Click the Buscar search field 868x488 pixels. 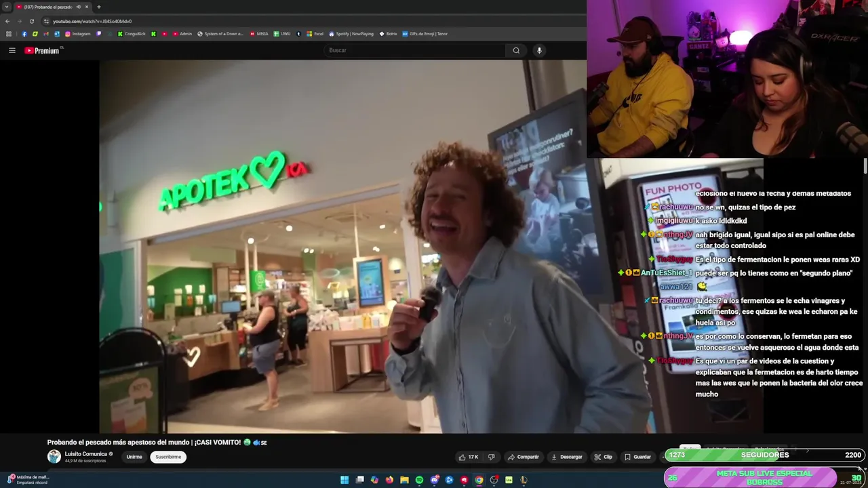(x=415, y=50)
